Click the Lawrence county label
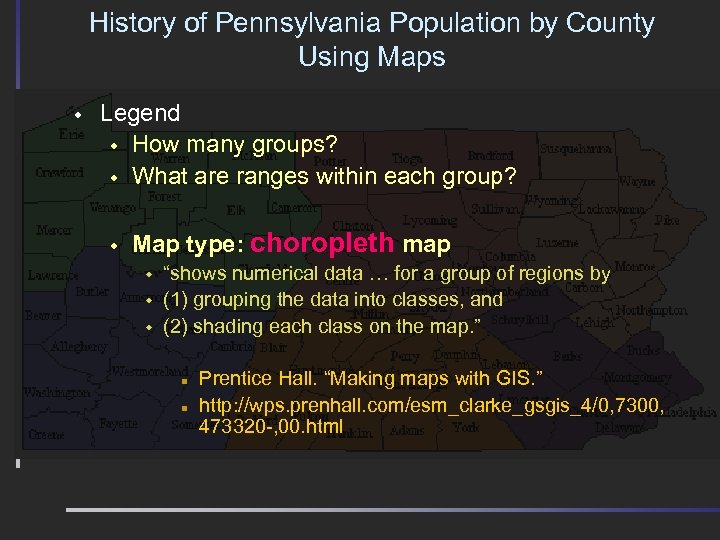 click(53, 275)
